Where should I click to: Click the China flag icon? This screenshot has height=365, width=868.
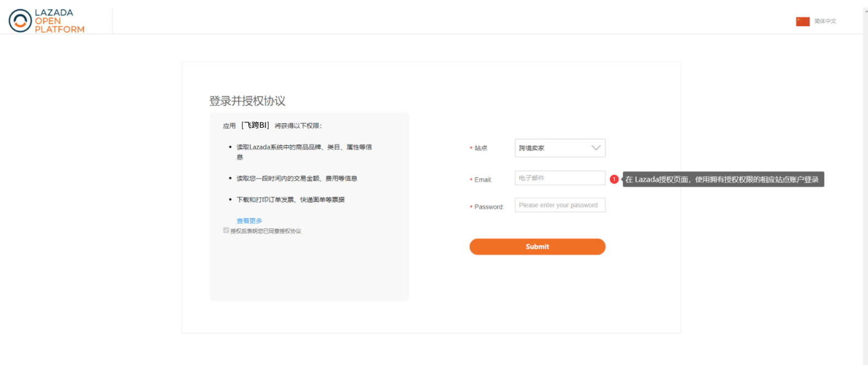pyautogui.click(x=803, y=21)
